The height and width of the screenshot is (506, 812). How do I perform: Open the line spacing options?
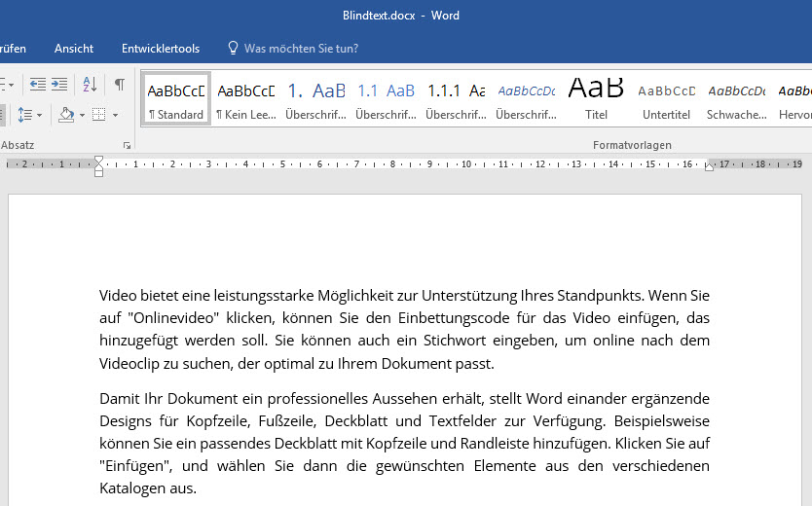click(x=25, y=115)
